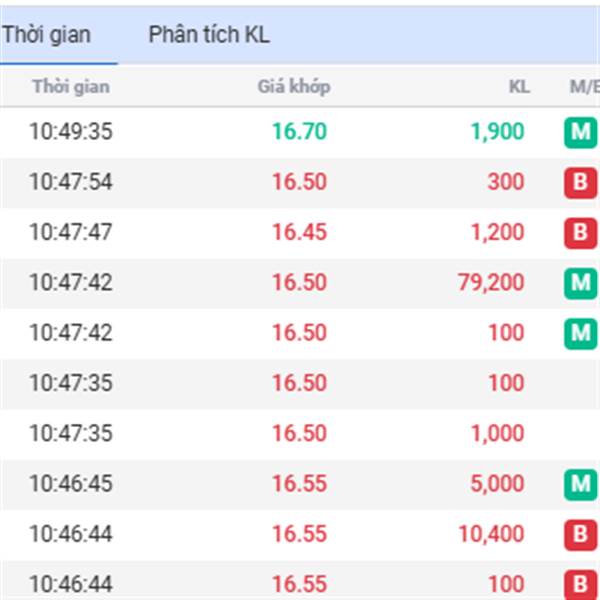
Task: Click the 1,000 volume at 10:47:35
Action: point(498,433)
